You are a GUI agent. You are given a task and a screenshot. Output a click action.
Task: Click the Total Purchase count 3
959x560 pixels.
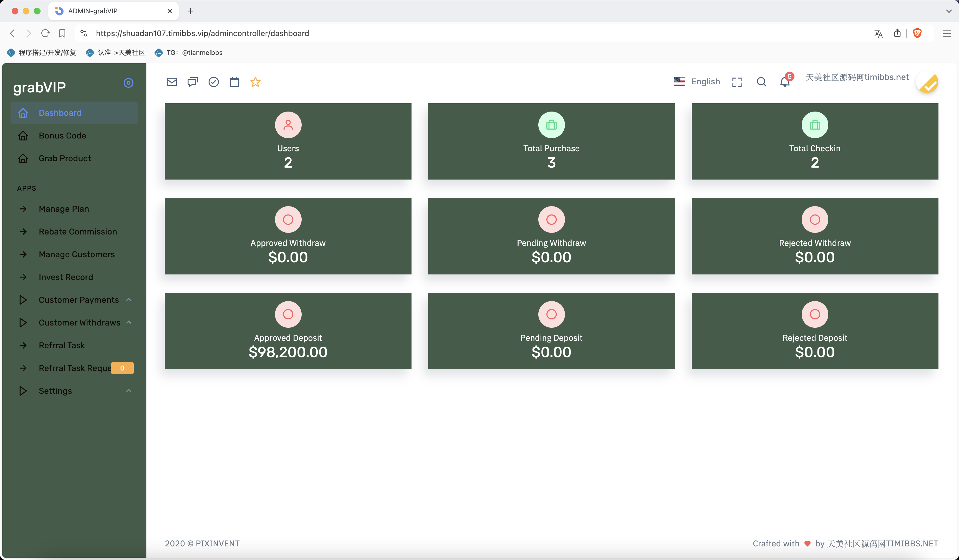pos(551,163)
